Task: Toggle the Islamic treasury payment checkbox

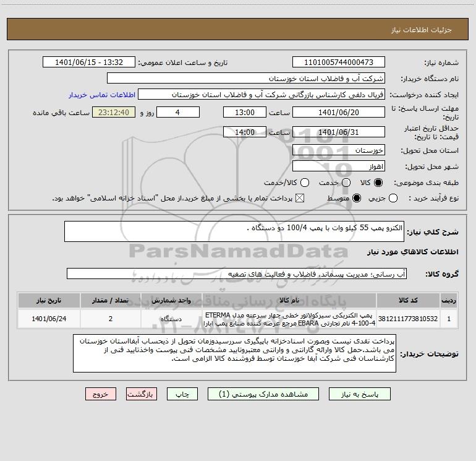Action: tap(300, 198)
